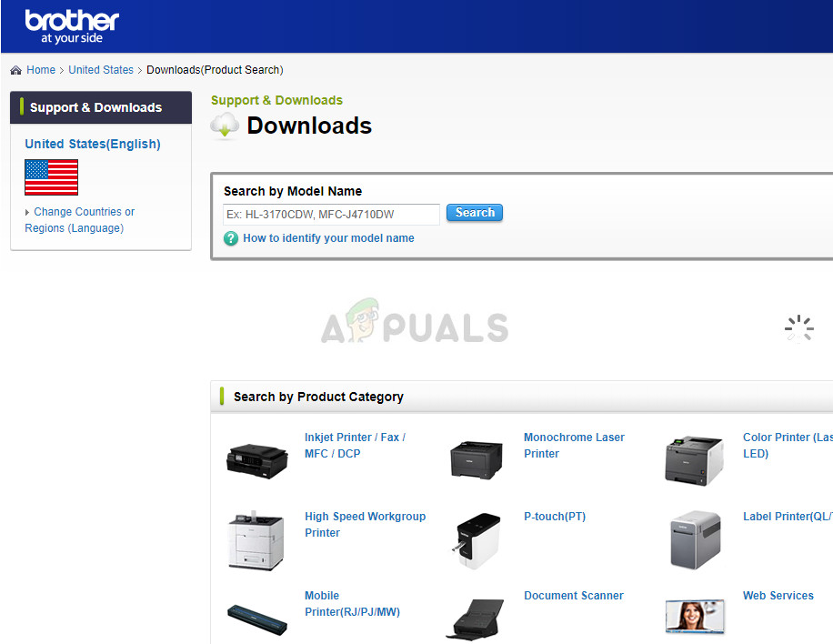The height and width of the screenshot is (644, 833).
Task: Click the Inkjet Printer product image
Action: 257,460
